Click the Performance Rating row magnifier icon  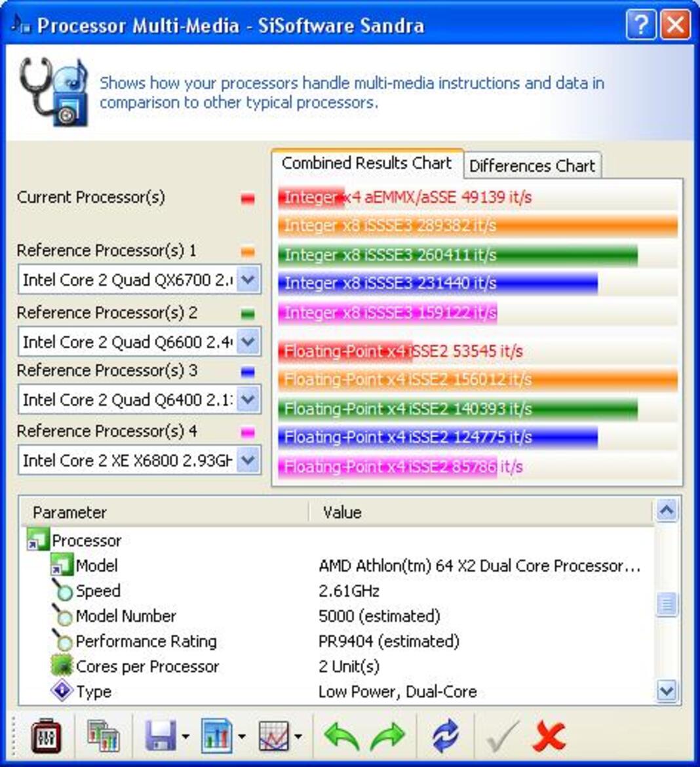tap(62, 640)
